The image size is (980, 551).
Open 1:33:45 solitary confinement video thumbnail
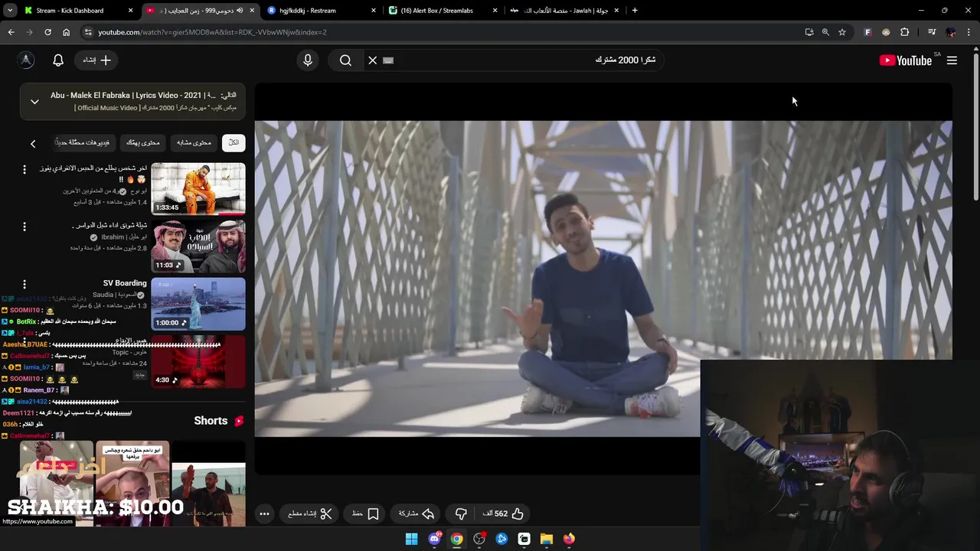[198, 188]
